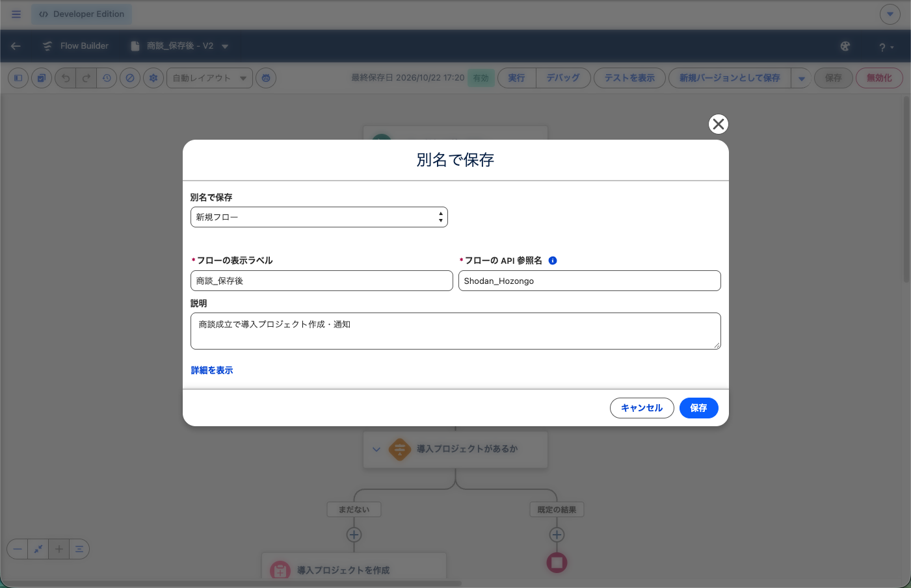Image resolution: width=911 pixels, height=588 pixels.
Task: Click the API 参照名 info icon
Action: (x=553, y=261)
